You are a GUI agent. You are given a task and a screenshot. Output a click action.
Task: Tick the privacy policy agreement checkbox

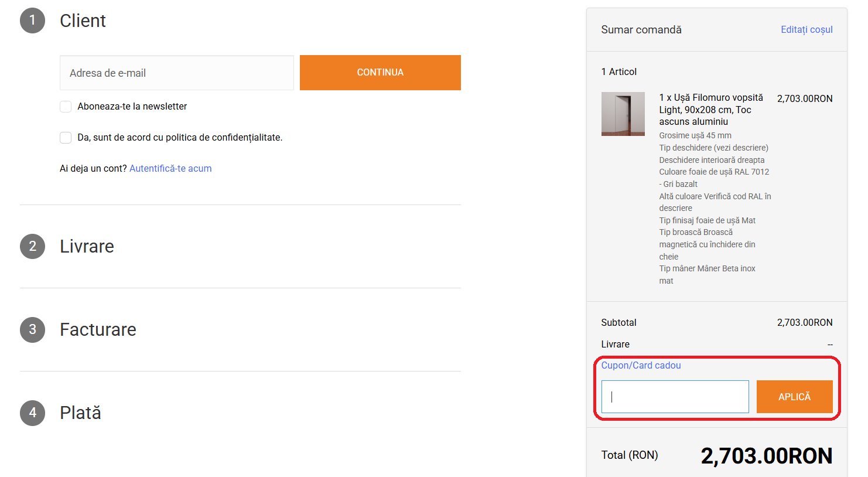pyautogui.click(x=66, y=138)
